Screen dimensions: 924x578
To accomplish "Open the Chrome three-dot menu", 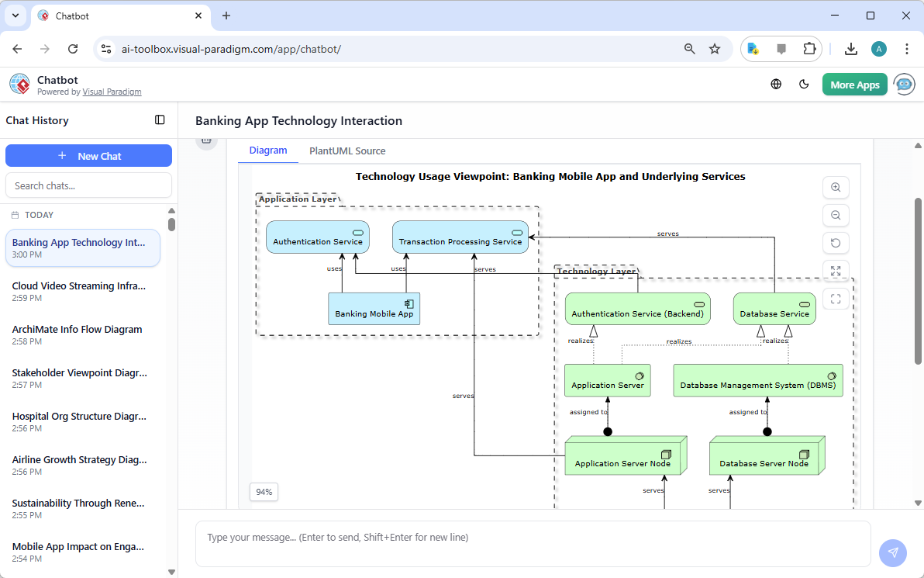I will [x=907, y=48].
